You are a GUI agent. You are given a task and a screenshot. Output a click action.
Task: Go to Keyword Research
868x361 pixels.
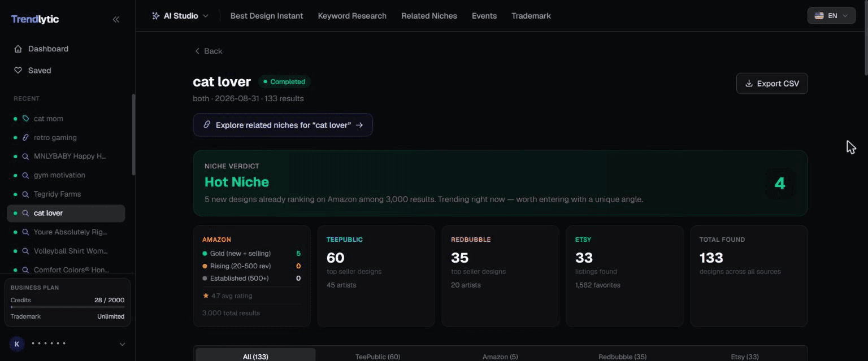pyautogui.click(x=352, y=16)
